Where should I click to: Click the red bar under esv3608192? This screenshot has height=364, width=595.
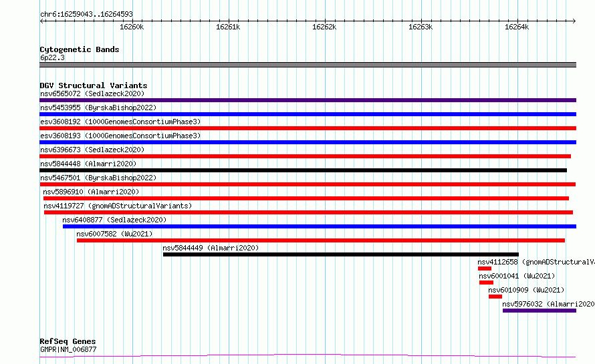pyautogui.click(x=308, y=128)
